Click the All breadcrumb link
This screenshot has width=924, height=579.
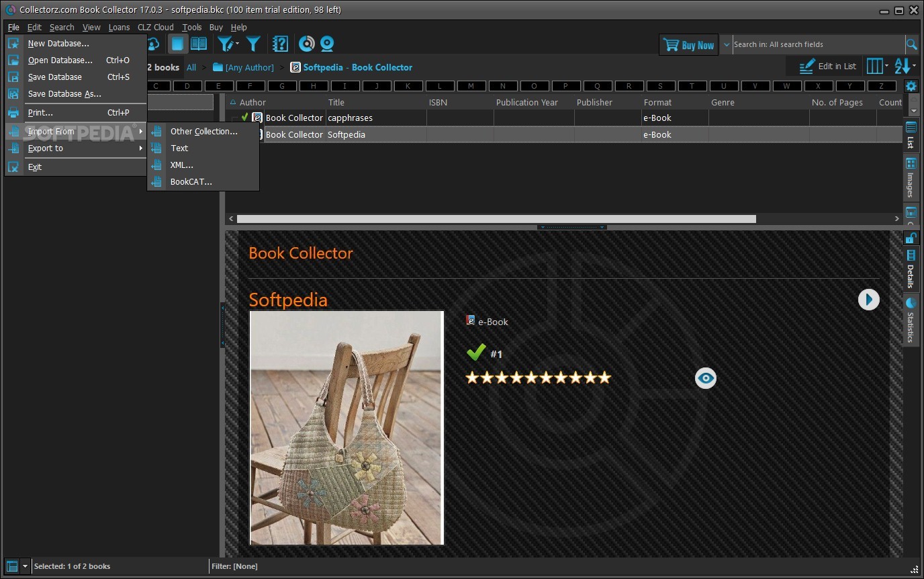pyautogui.click(x=191, y=67)
